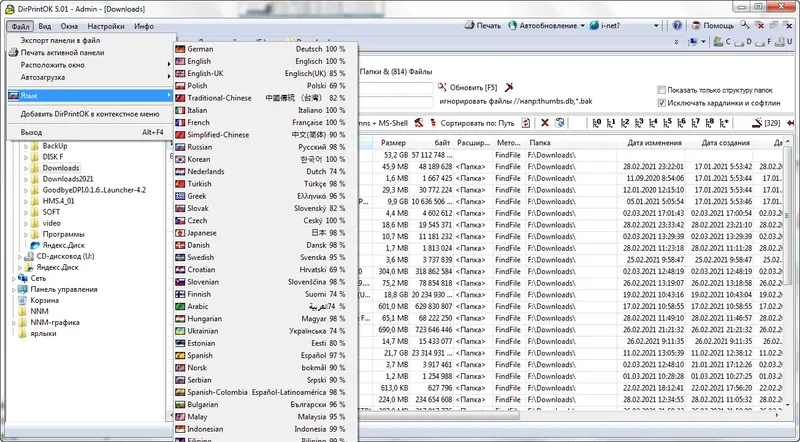800x442 pixels.
Task: Set tree expand level 3 icon
Action: coord(639,123)
